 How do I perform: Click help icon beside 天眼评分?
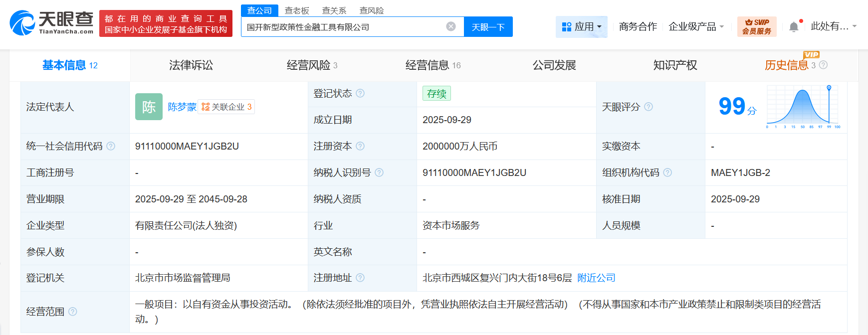(649, 107)
